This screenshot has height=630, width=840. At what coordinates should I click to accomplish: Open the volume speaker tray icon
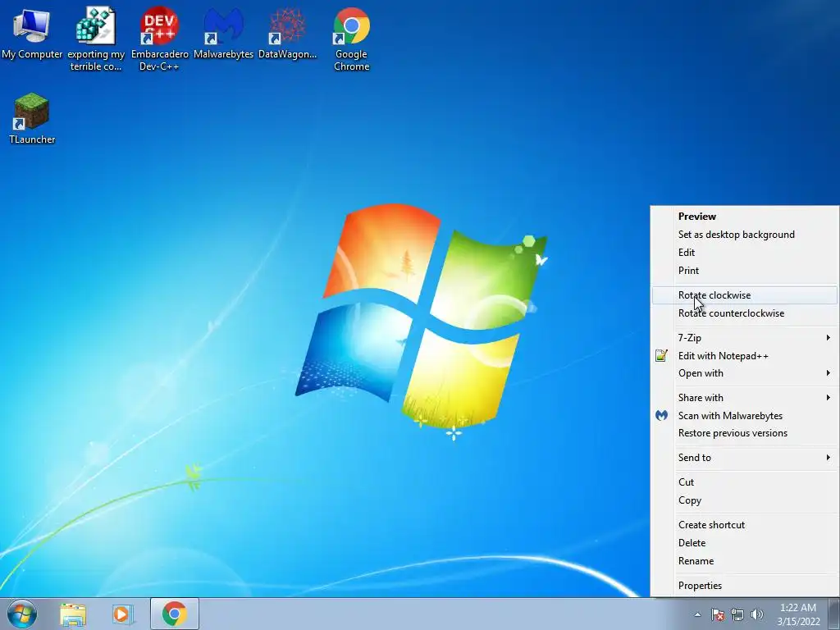coord(757,614)
